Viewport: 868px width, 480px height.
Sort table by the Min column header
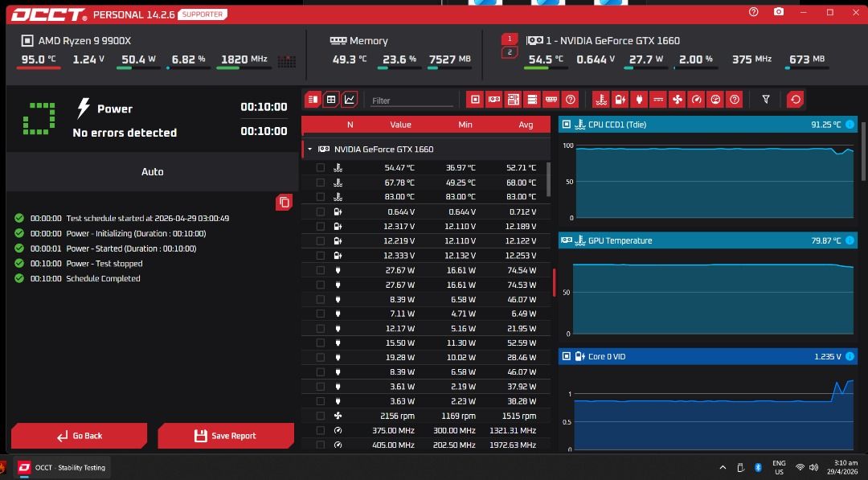[465, 125]
